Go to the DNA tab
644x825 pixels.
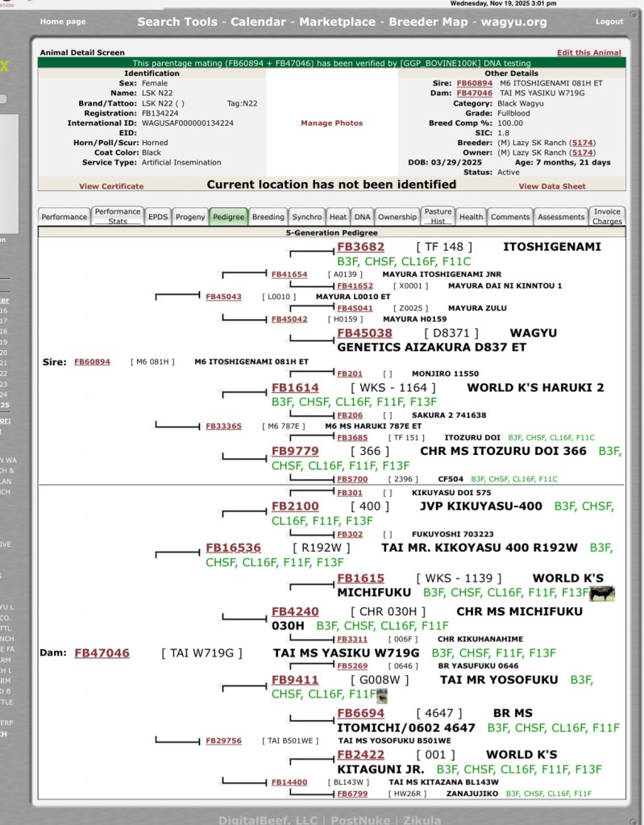363,217
